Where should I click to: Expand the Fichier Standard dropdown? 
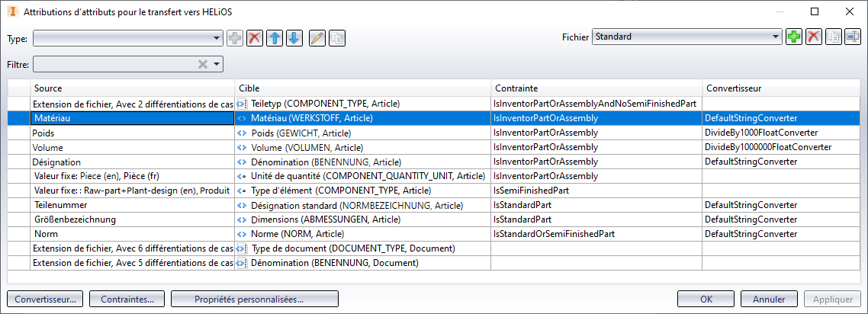(x=687, y=37)
